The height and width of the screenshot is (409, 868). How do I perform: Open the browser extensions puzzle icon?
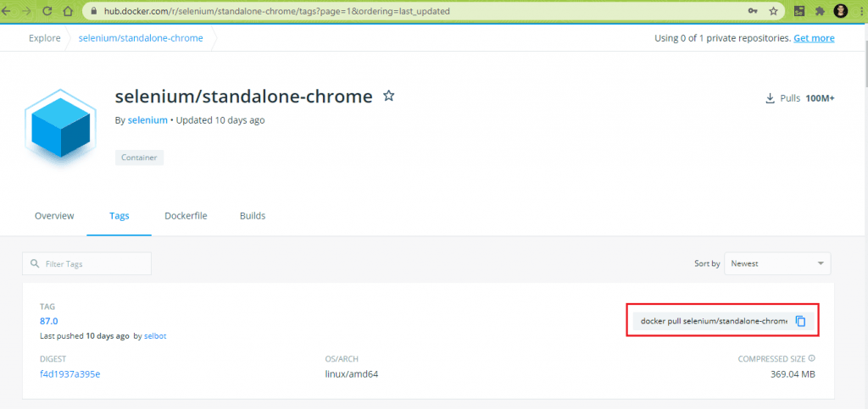coord(820,12)
